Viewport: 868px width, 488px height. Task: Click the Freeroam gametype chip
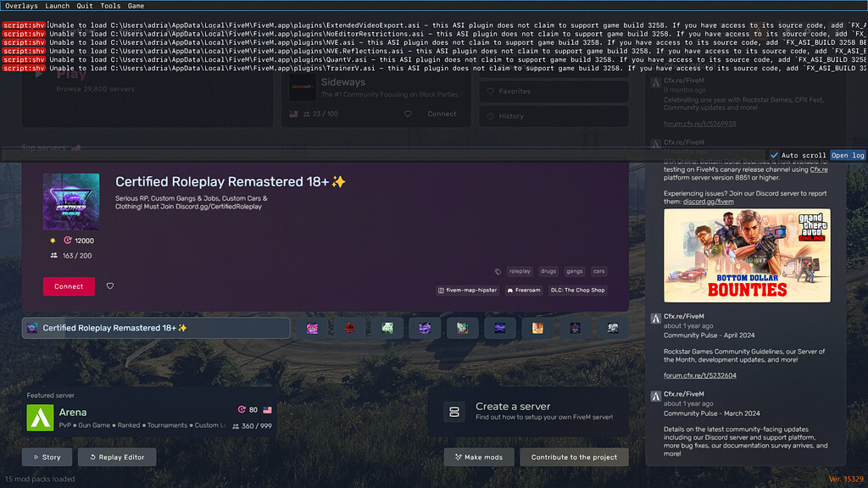click(523, 290)
